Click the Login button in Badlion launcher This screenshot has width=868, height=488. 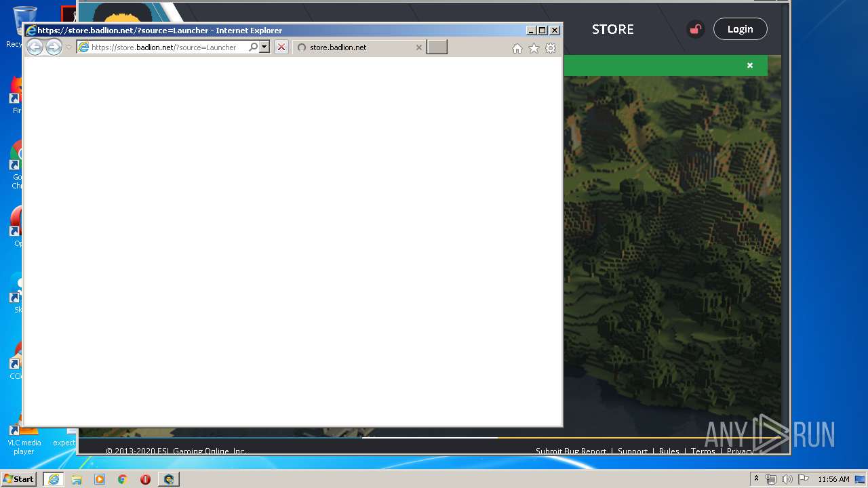click(x=741, y=29)
